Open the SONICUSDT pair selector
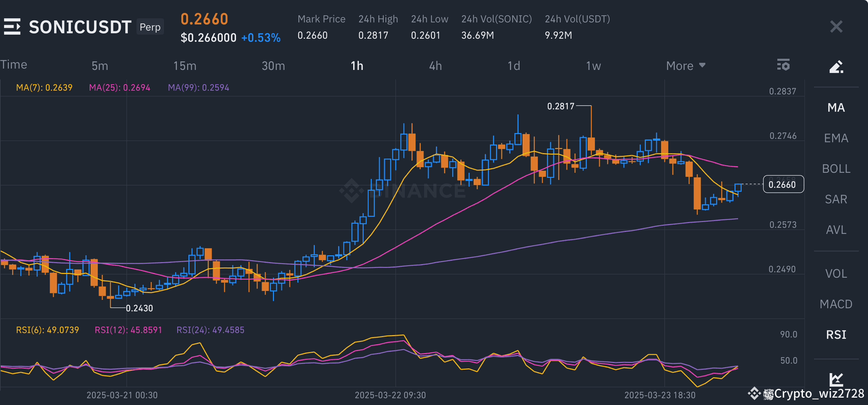This screenshot has height=405, width=868. click(x=80, y=27)
